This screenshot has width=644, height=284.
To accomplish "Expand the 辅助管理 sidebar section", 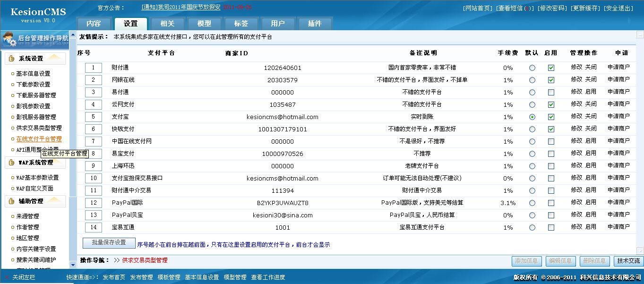I will click(x=35, y=201).
